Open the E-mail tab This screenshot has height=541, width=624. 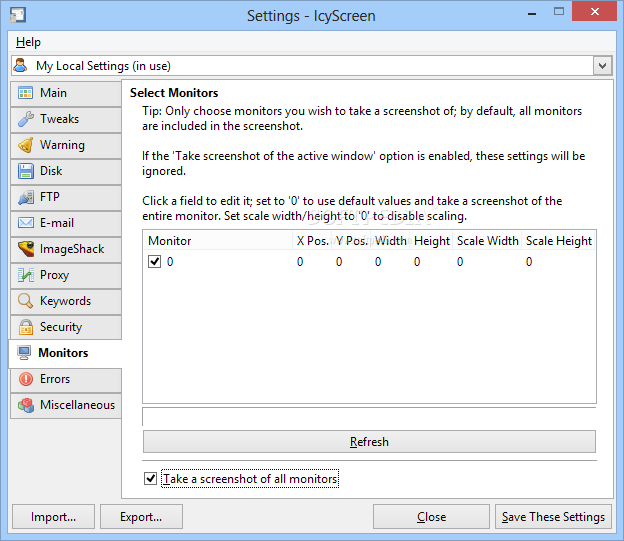coord(66,223)
